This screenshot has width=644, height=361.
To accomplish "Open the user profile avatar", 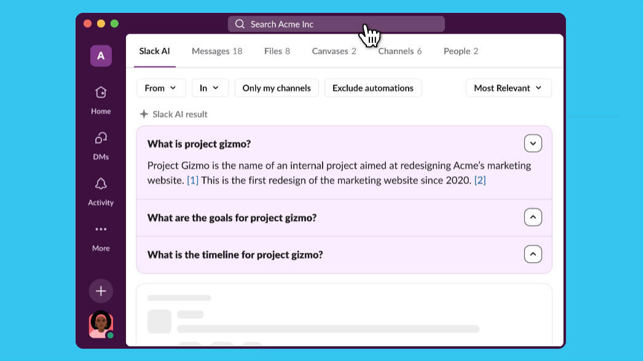I will tap(101, 324).
